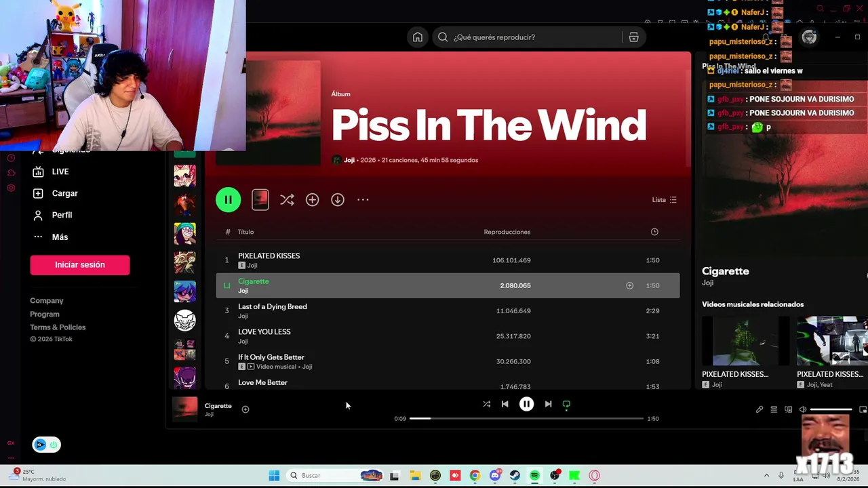Click Cigarette title in the right panel
Viewport: 868px width, 488px height.
[726, 271]
